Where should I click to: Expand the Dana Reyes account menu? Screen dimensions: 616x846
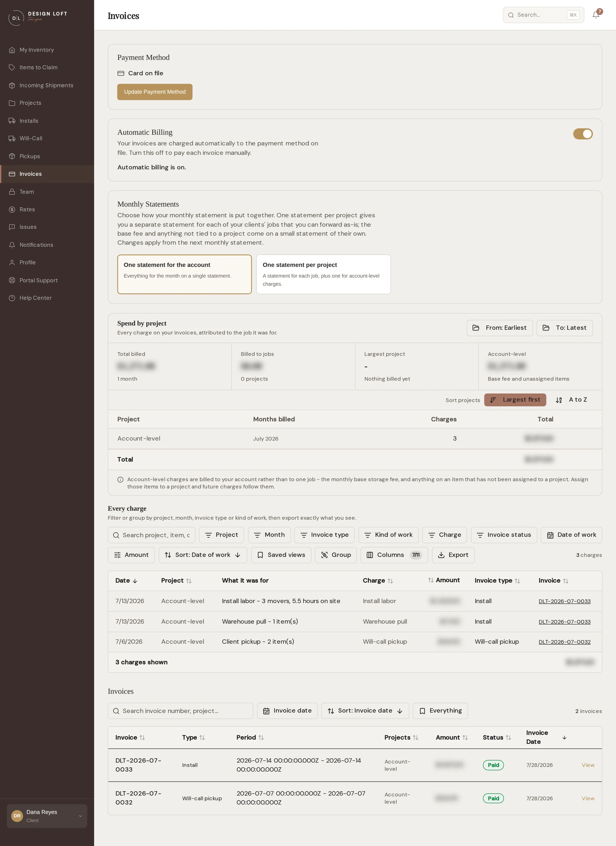47,816
